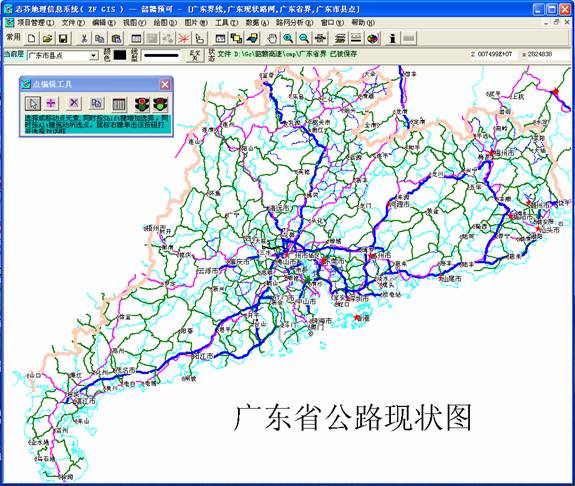575x486 pixels.
Task: Click the 阳江市 label on map
Action: tap(203, 356)
